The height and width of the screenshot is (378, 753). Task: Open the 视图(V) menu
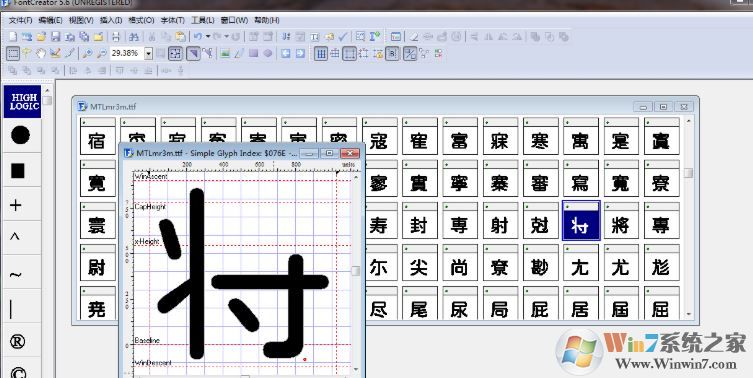click(81, 20)
